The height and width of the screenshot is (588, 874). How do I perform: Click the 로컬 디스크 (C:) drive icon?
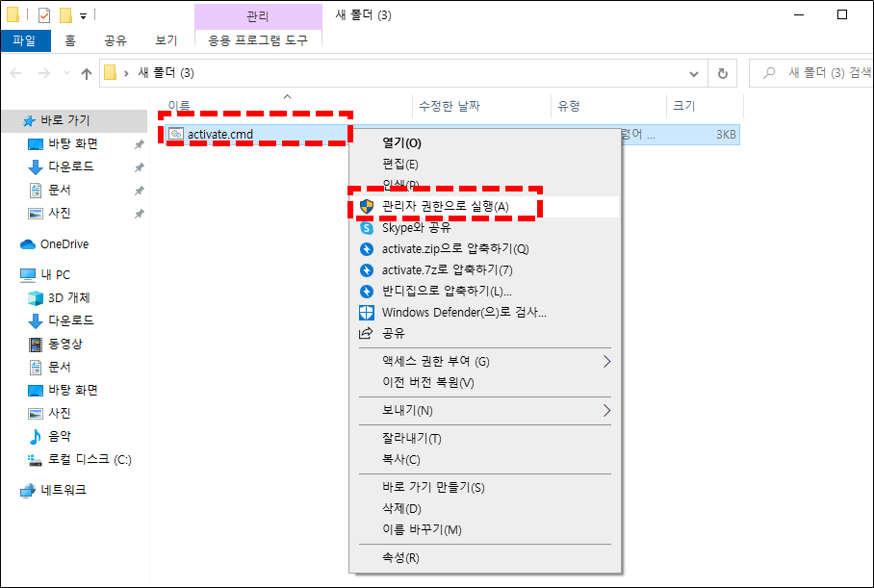(35, 460)
